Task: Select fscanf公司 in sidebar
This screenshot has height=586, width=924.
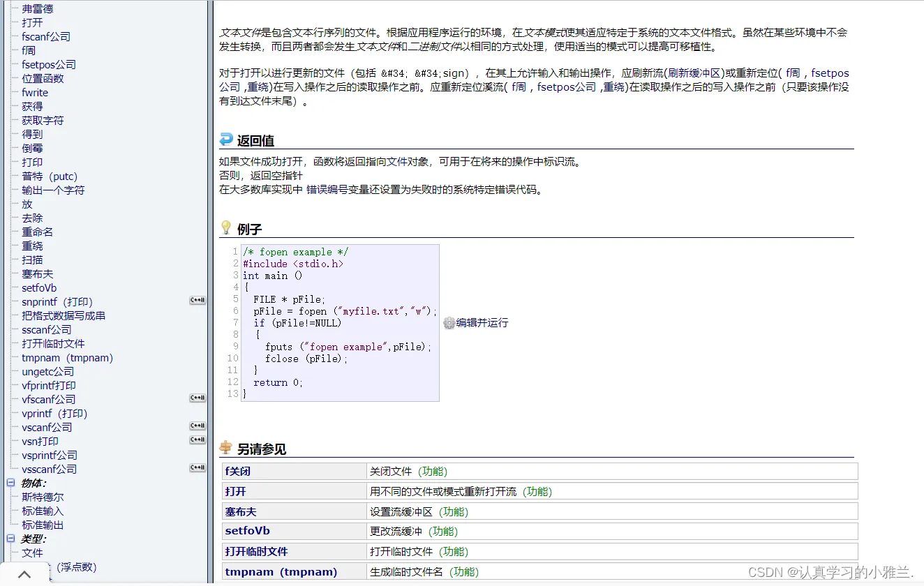Action: coord(46,36)
